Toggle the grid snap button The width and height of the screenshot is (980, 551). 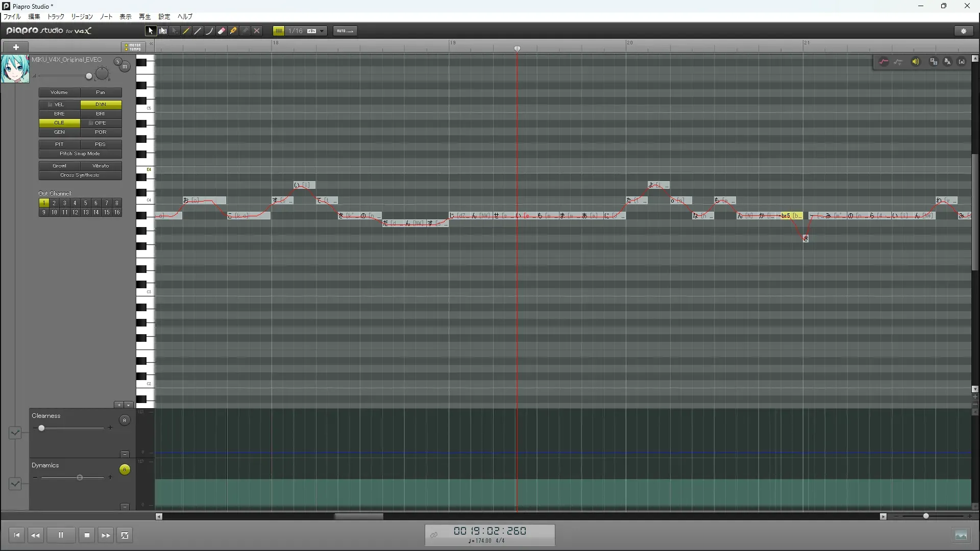279,31
